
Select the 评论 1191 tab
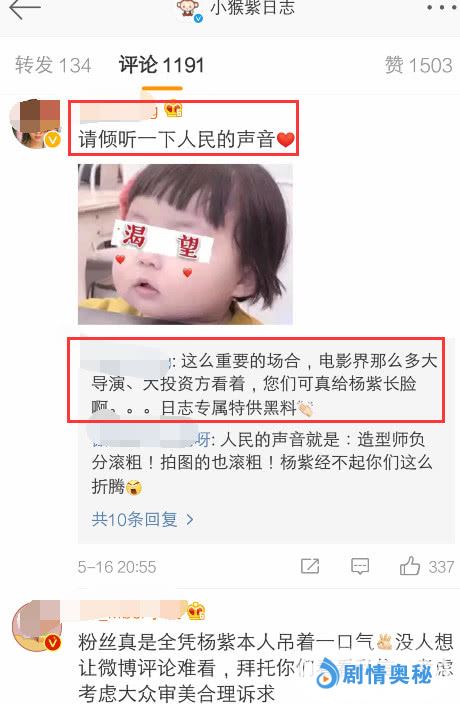click(162, 65)
